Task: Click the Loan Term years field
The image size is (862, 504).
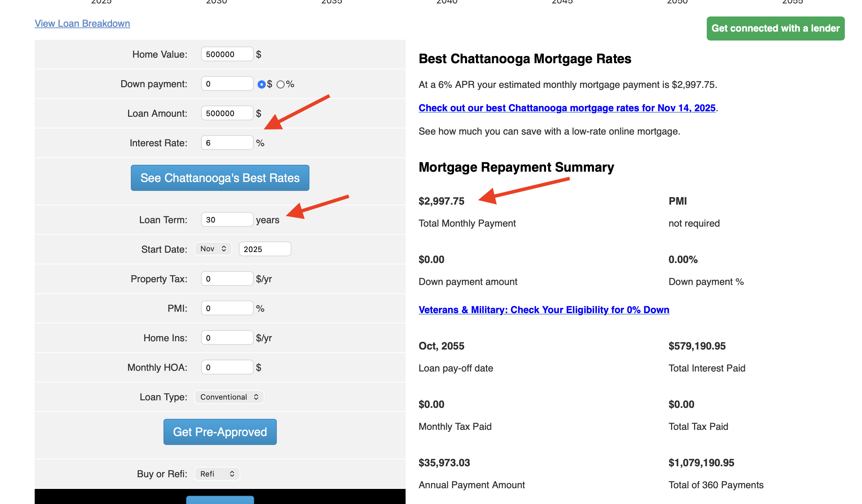Action: tap(227, 220)
